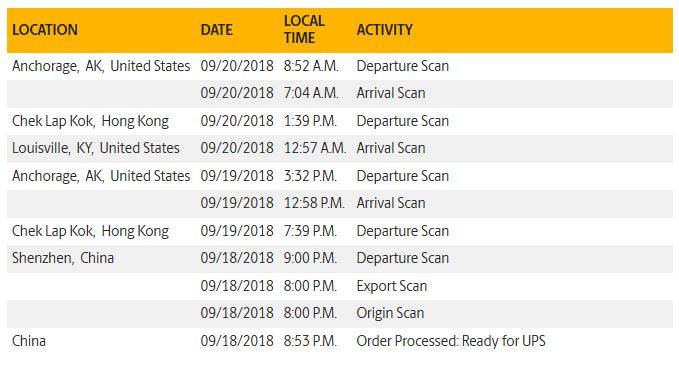Select the 9:00 P.M. time cell
Image resolution: width=679 pixels, height=375 pixels.
click(x=310, y=259)
